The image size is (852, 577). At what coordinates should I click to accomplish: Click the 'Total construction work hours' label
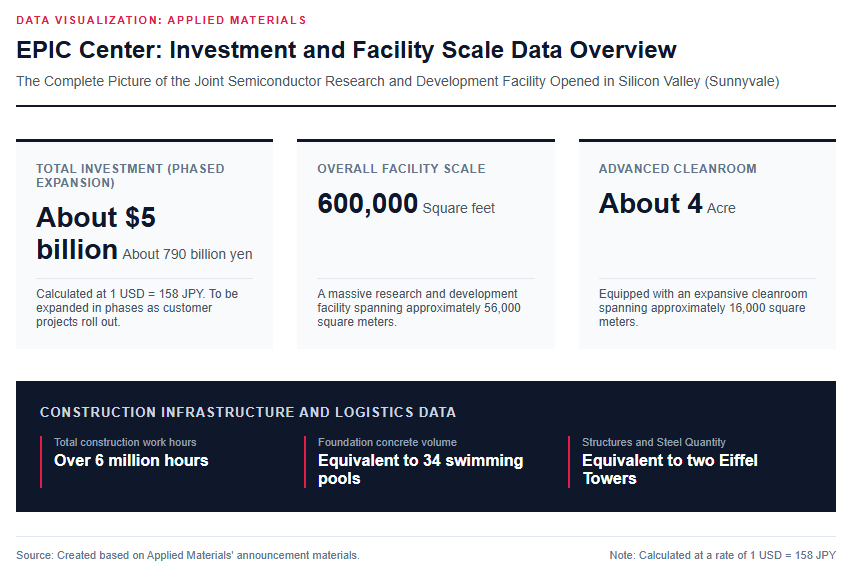[x=125, y=442]
